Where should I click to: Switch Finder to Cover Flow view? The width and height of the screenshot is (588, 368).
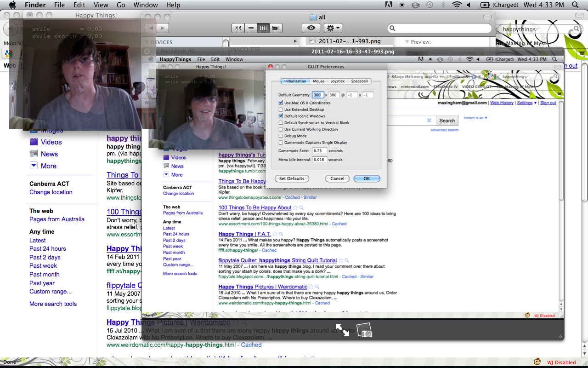click(276, 28)
